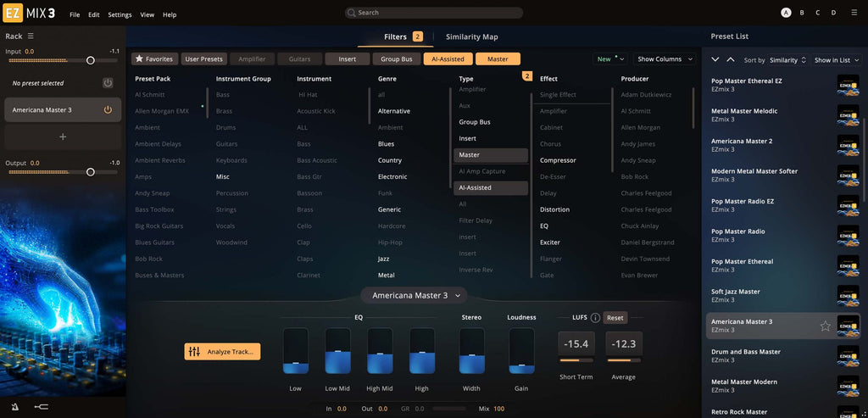Select Country in the Genre column

[x=390, y=160]
